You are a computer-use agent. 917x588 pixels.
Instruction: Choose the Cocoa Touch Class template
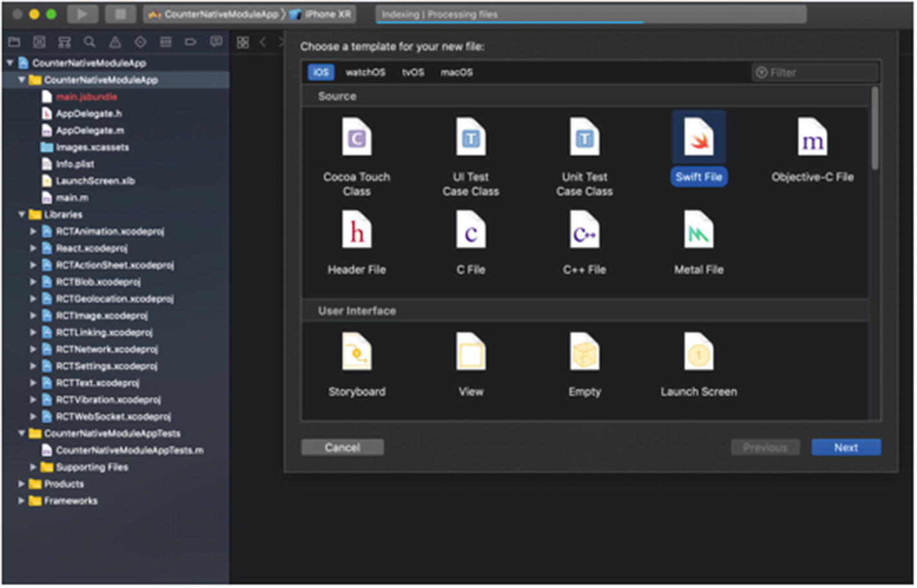(x=357, y=137)
